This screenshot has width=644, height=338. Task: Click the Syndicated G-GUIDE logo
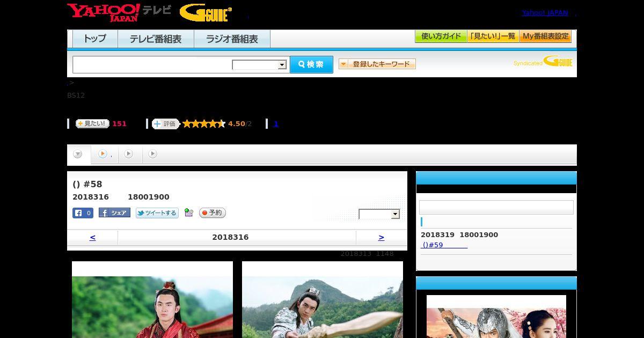[543, 61]
